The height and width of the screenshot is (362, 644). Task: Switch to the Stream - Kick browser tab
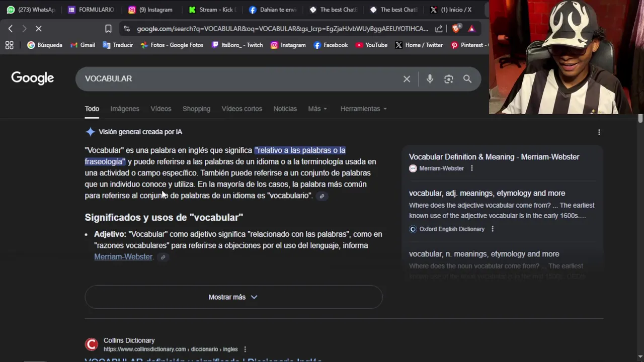212,10
